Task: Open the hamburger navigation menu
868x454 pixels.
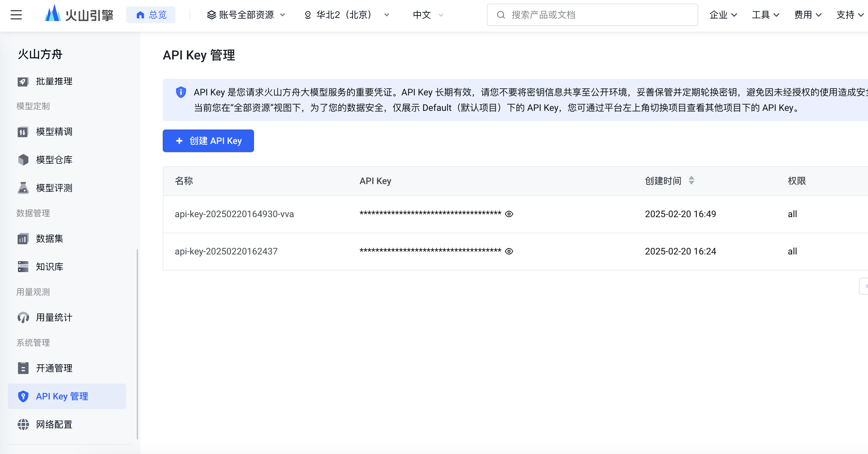Action: [x=16, y=15]
